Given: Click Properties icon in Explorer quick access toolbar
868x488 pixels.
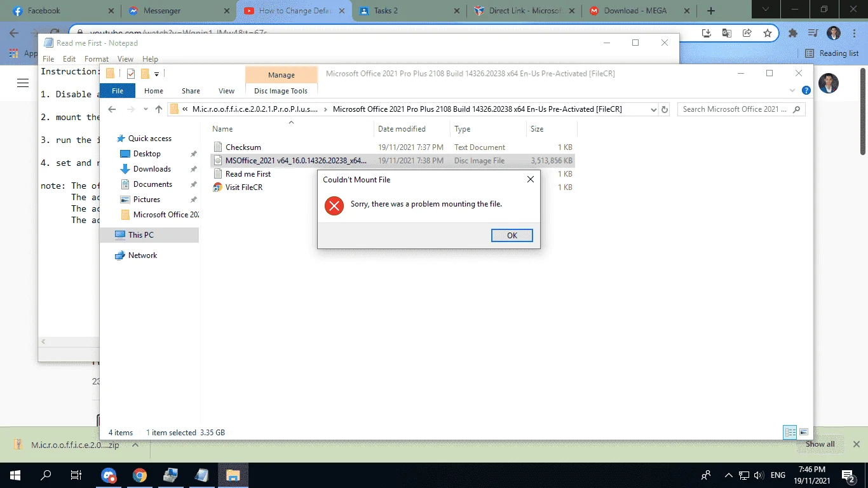Looking at the screenshot, I should click(x=131, y=74).
